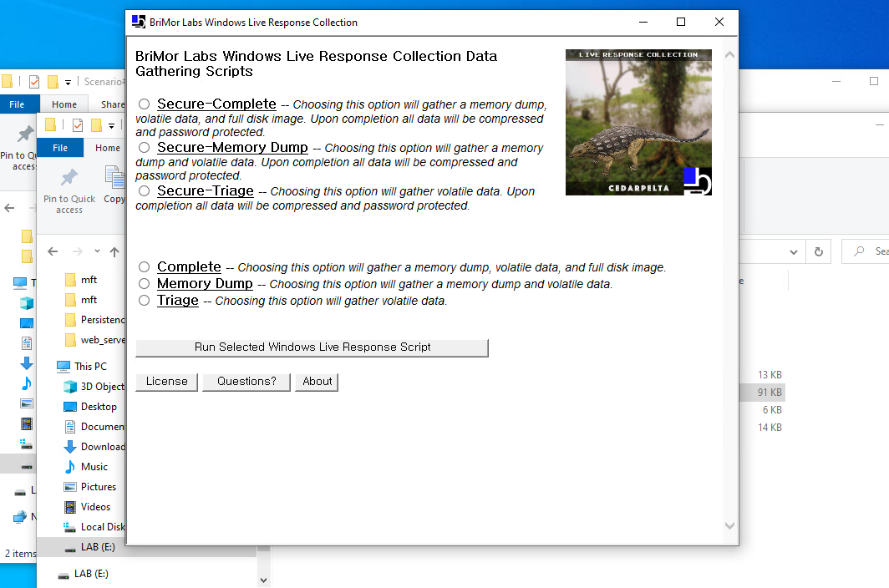Select highlighted LAB (E:) drive in tree
The image size is (889, 588).
tap(98, 547)
